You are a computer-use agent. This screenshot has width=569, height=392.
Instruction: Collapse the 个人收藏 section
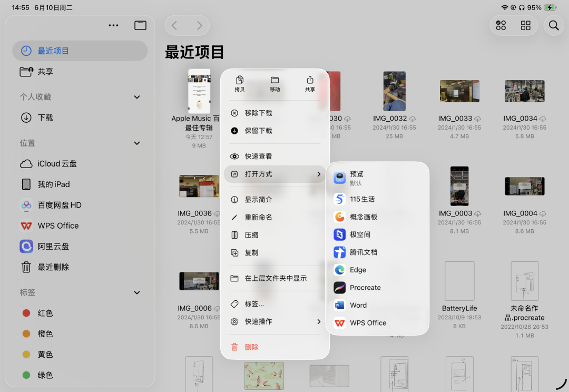[x=137, y=97]
